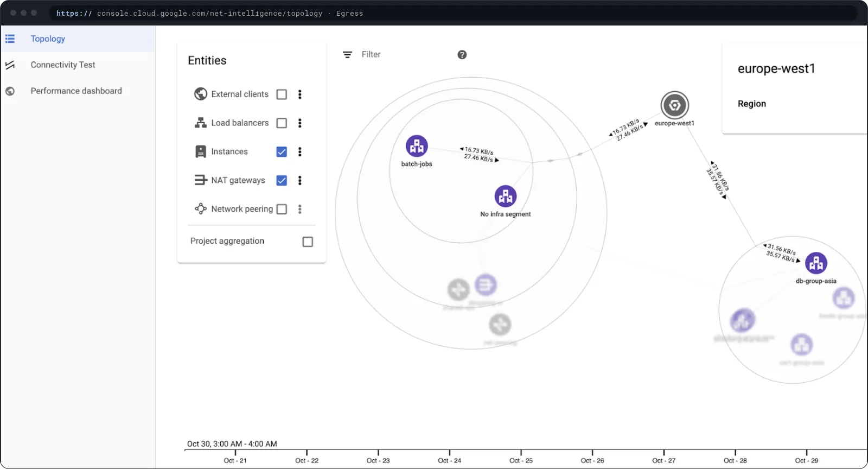The width and height of the screenshot is (868, 469).
Task: Click the Oct 30, 3:00 AM - 4:00 AM label
Action: click(x=232, y=444)
